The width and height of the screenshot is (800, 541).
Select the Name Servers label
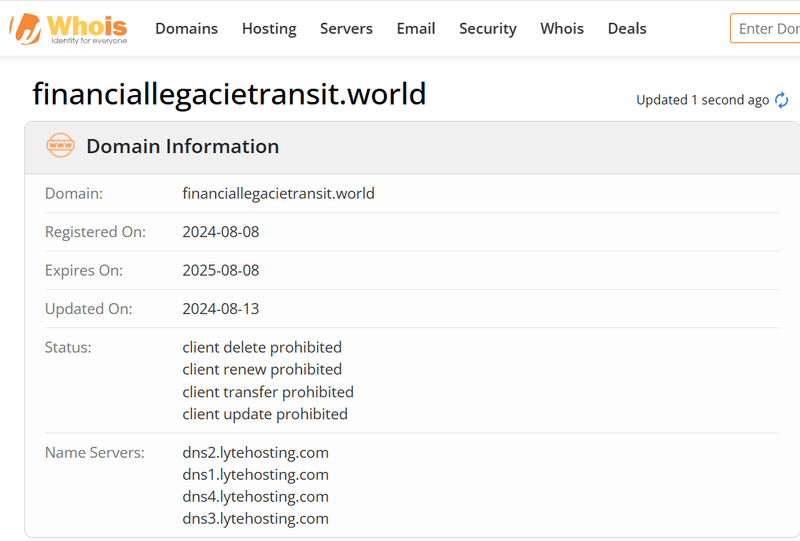point(95,452)
